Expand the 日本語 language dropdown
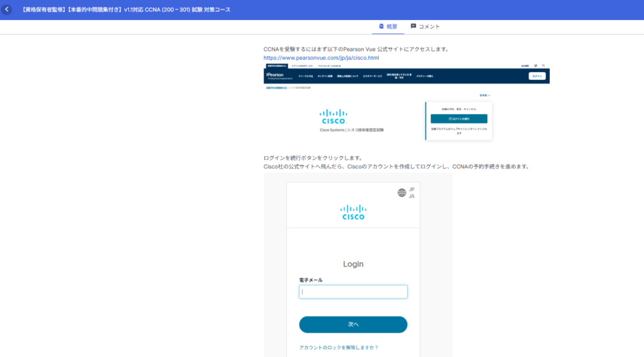Viewport: 644px width, 357px height. 484,95
